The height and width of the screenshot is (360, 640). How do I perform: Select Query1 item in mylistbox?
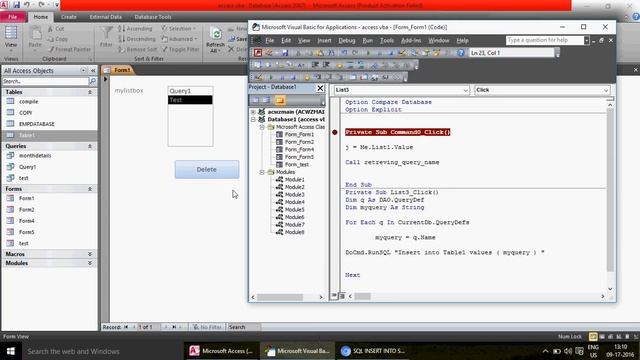(x=190, y=91)
